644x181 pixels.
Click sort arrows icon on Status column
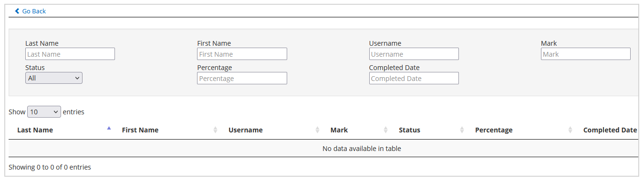point(462,130)
